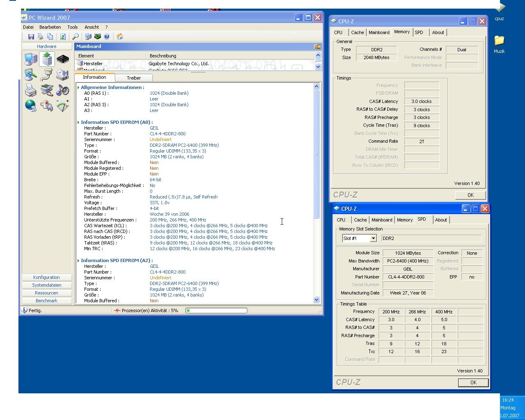Open the Slot #1 dropdown in CPU-Z

click(373, 238)
